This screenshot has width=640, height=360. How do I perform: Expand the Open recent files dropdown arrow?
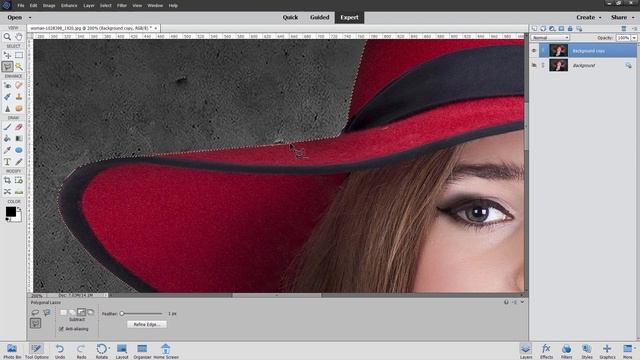coord(30,18)
